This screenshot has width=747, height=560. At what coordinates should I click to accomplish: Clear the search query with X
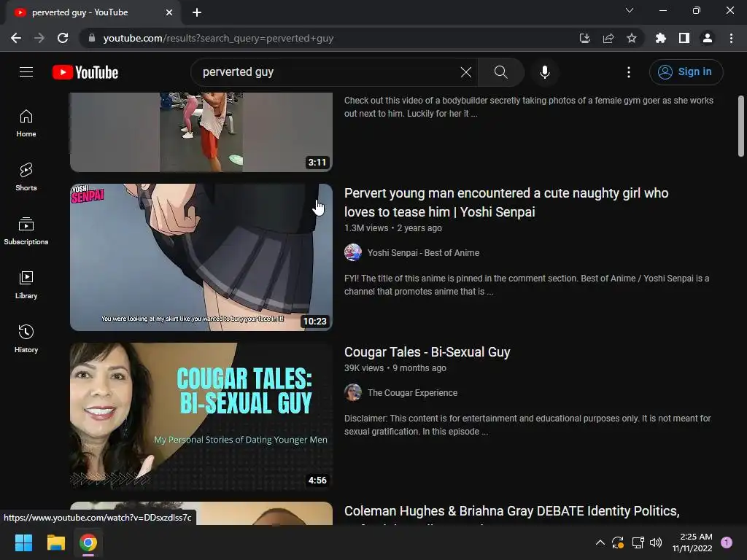click(466, 72)
